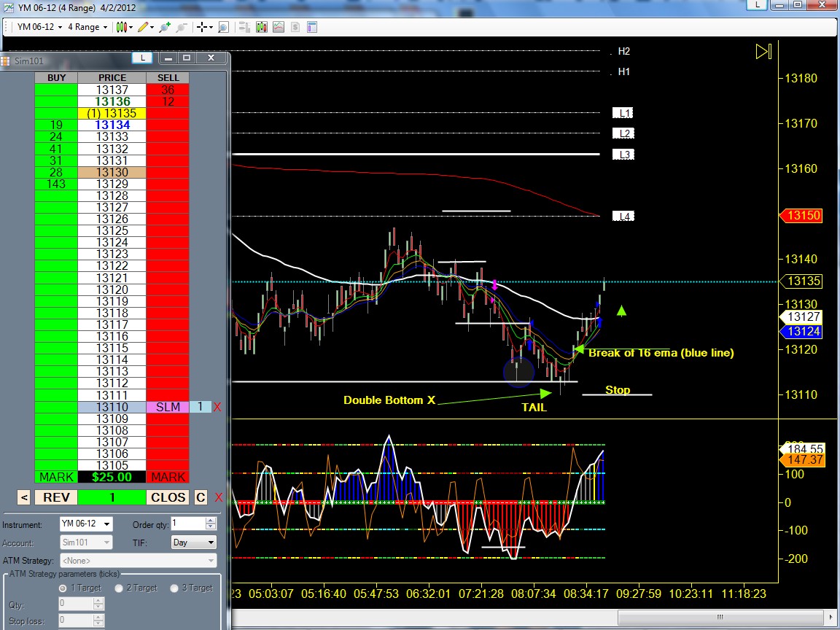Click the red X next to C button
This screenshot has width=840, height=630.
pyautogui.click(x=218, y=498)
